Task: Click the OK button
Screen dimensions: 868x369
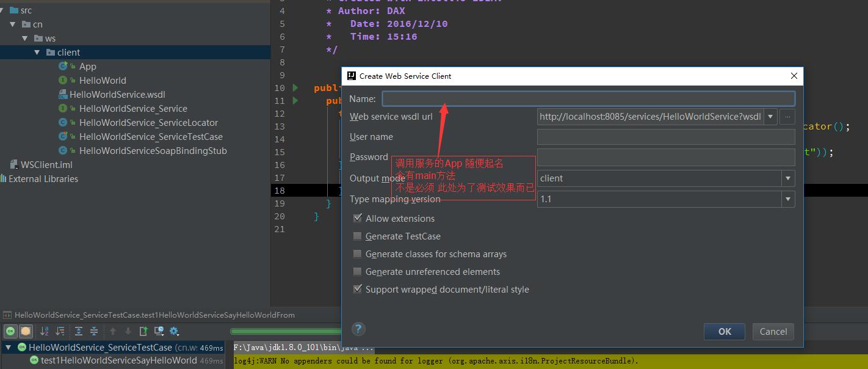Action: pos(725,331)
